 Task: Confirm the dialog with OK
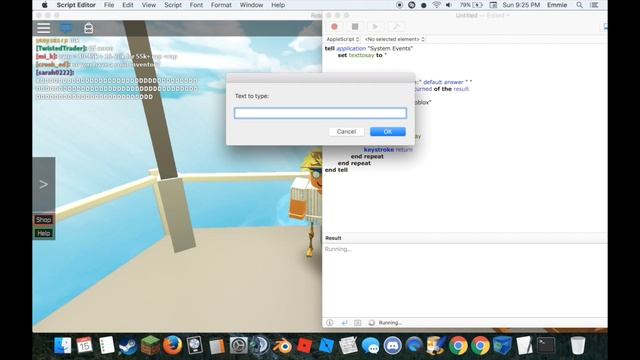point(388,131)
